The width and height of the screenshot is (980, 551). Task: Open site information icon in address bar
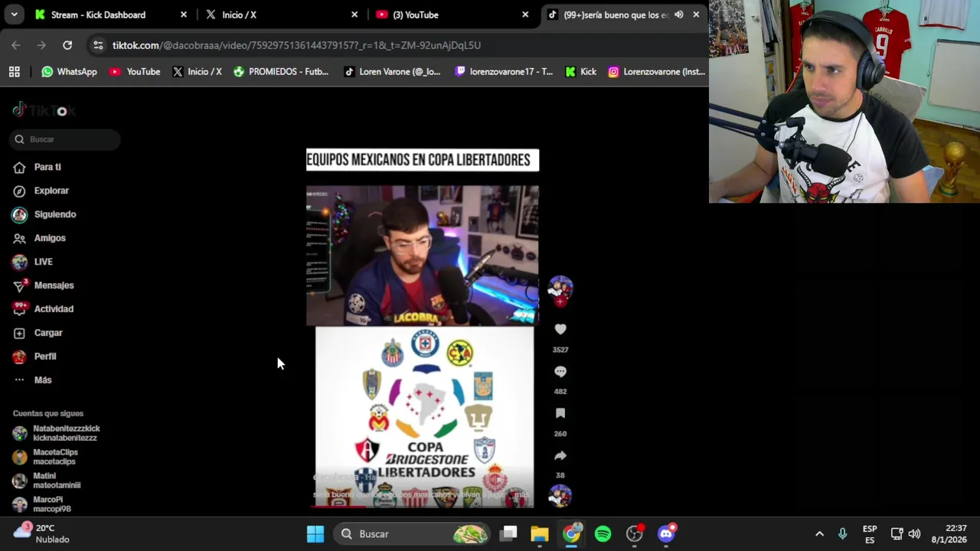(x=98, y=45)
